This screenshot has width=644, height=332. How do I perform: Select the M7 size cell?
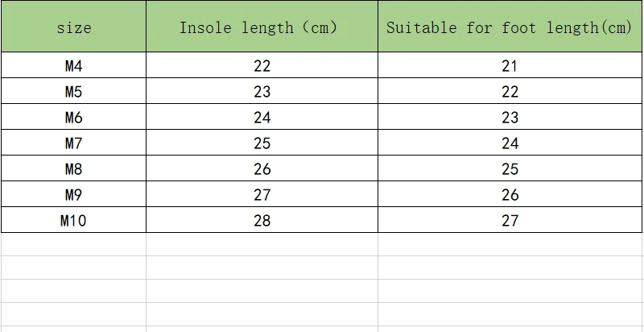[x=74, y=143]
